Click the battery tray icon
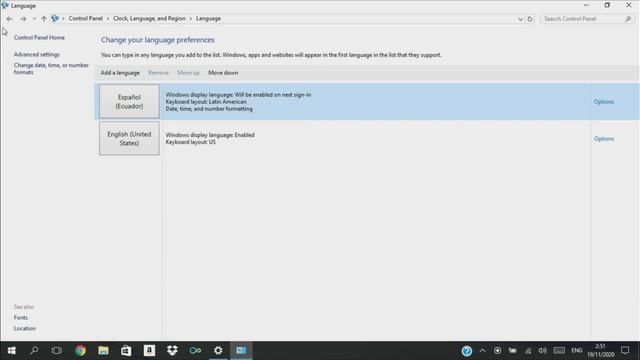Viewport: 640px width, 360px height. [513, 351]
